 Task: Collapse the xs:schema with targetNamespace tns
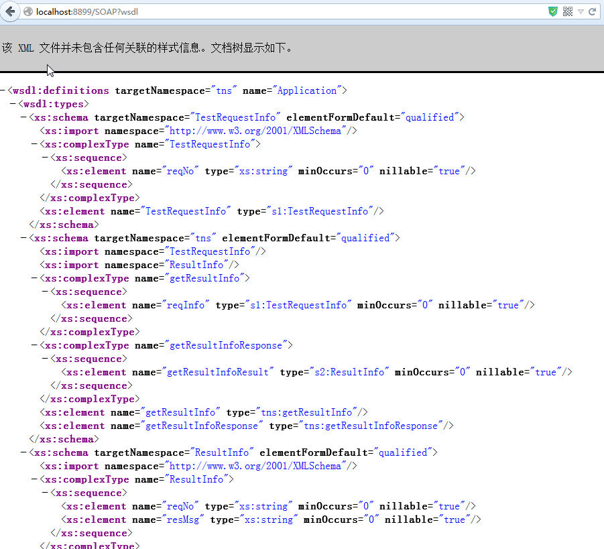tap(23, 238)
